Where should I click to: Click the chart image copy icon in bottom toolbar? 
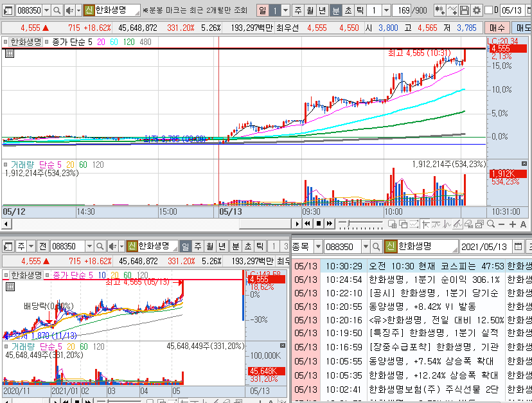pos(479,224)
